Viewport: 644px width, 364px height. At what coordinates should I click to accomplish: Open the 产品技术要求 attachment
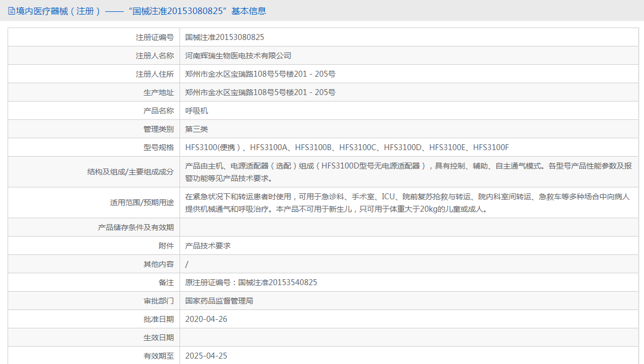click(208, 246)
